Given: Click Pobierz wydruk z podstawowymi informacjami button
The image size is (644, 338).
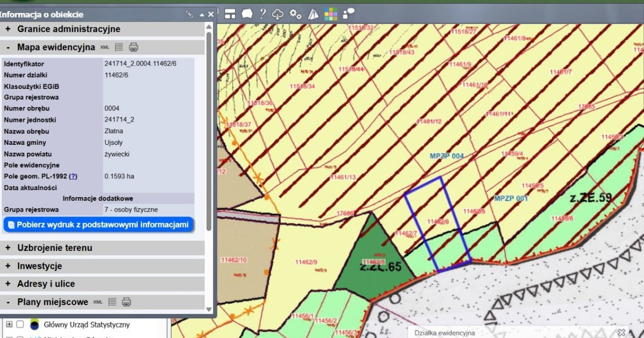Looking at the screenshot, I should click(98, 225).
